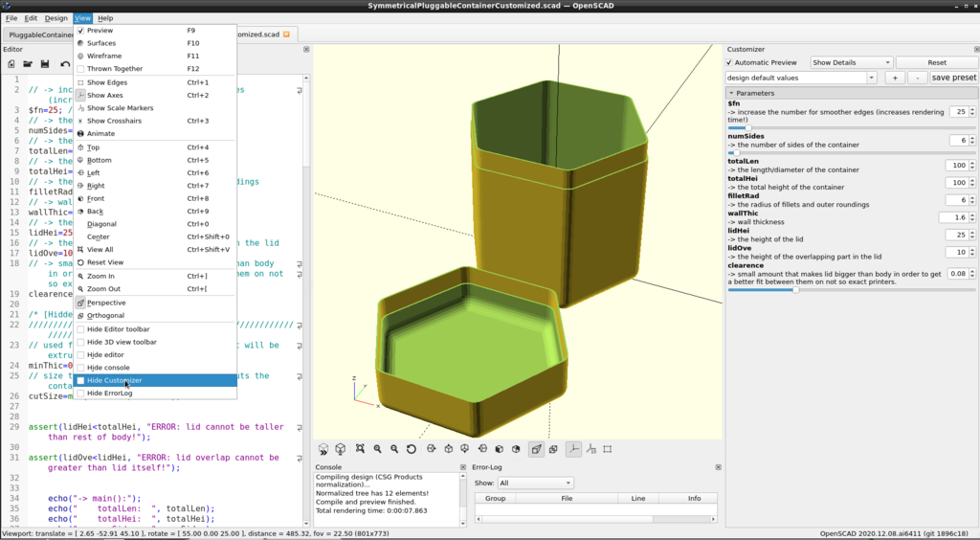Select Animate in the View menu
Image resolution: width=980 pixels, height=540 pixels.
(x=155, y=134)
